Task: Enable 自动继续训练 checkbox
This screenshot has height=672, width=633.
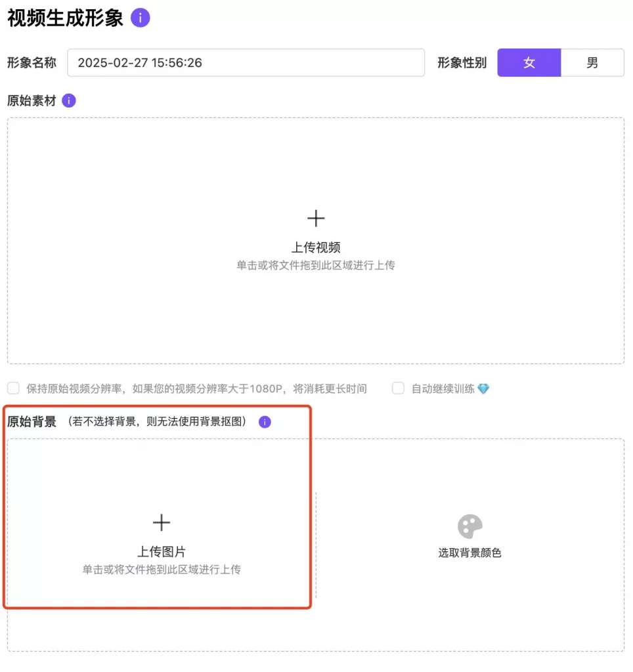Action: [398, 388]
